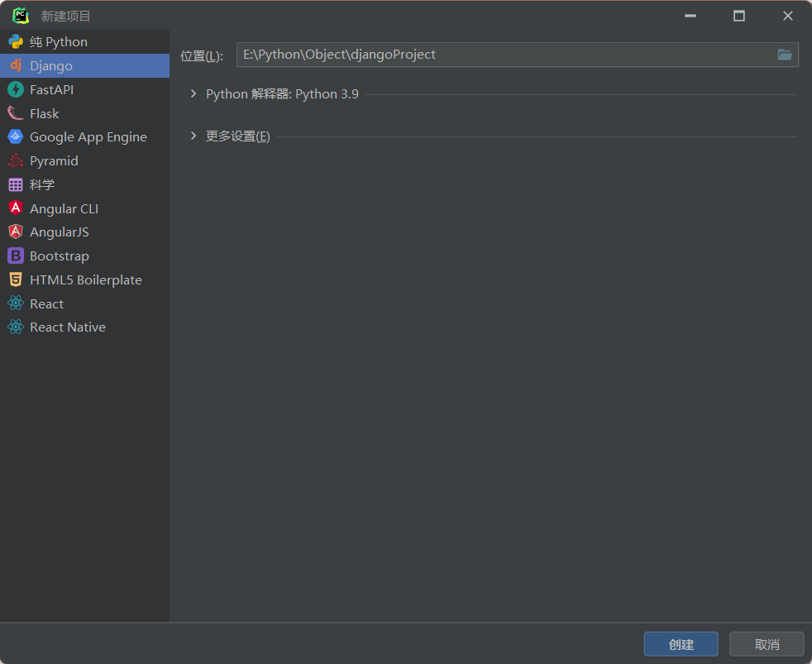This screenshot has height=664, width=812.
Task: Maximize the 新建项目 window
Action: point(739,16)
